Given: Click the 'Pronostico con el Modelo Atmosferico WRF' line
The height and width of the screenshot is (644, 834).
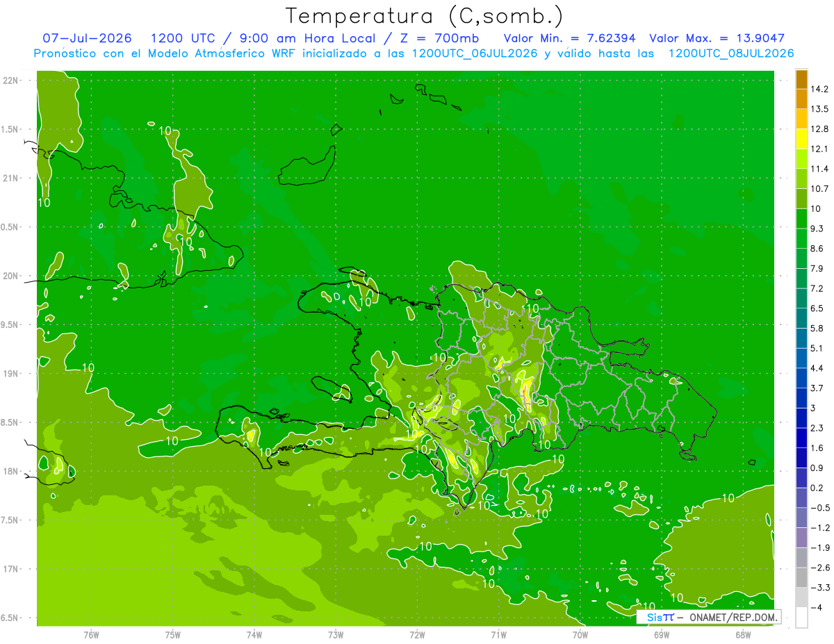Looking at the screenshot, I should click(x=414, y=53).
